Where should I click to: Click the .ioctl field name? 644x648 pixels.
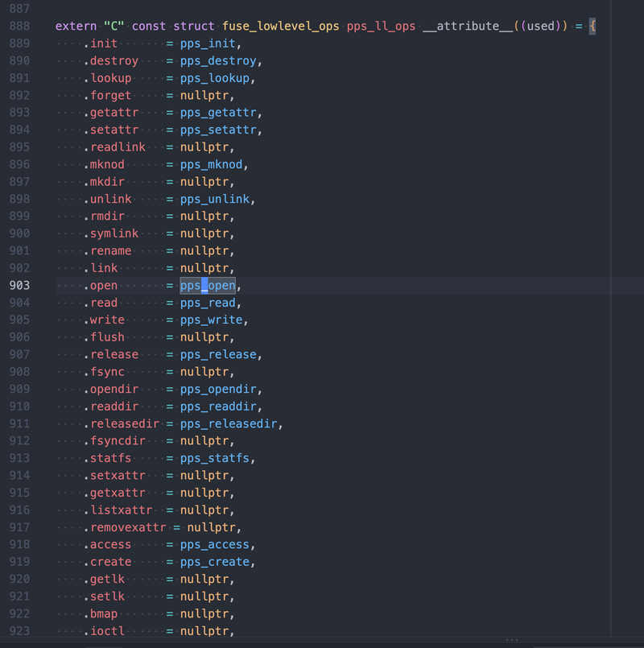click(x=104, y=631)
